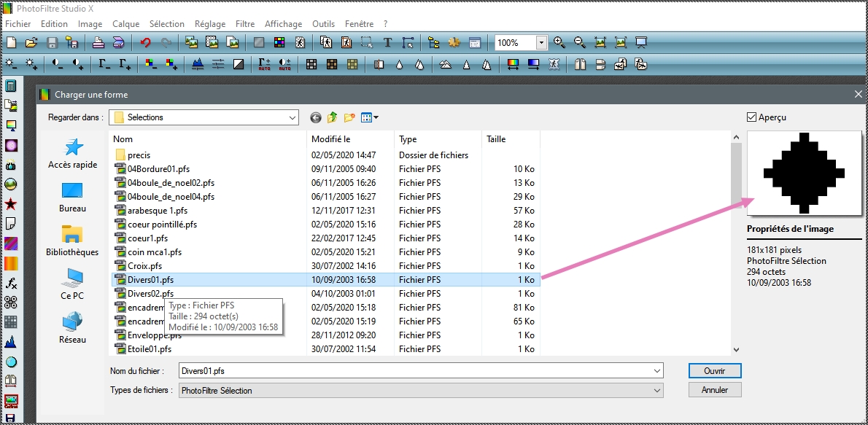Open a file with the folder icon

[31, 42]
